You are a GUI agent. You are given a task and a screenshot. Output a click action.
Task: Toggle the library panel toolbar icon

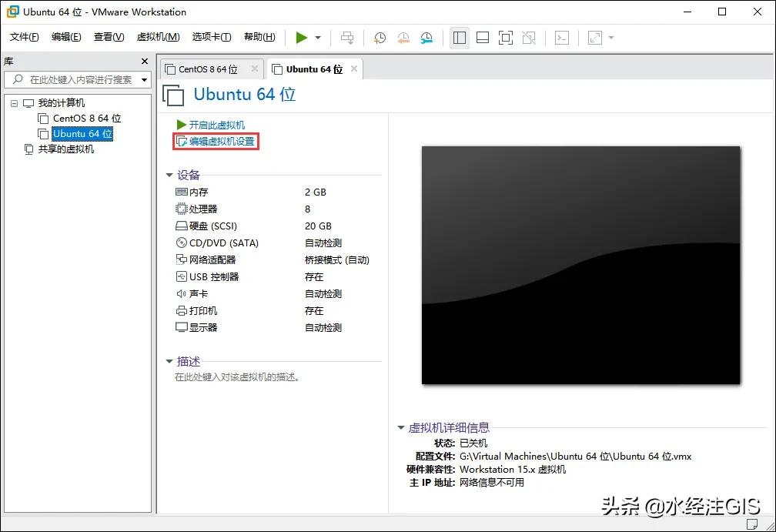pos(460,37)
